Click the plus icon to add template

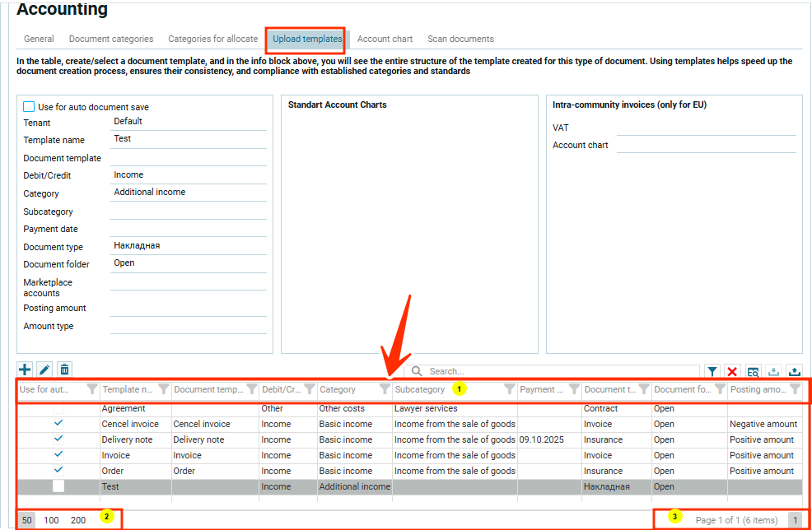click(25, 370)
